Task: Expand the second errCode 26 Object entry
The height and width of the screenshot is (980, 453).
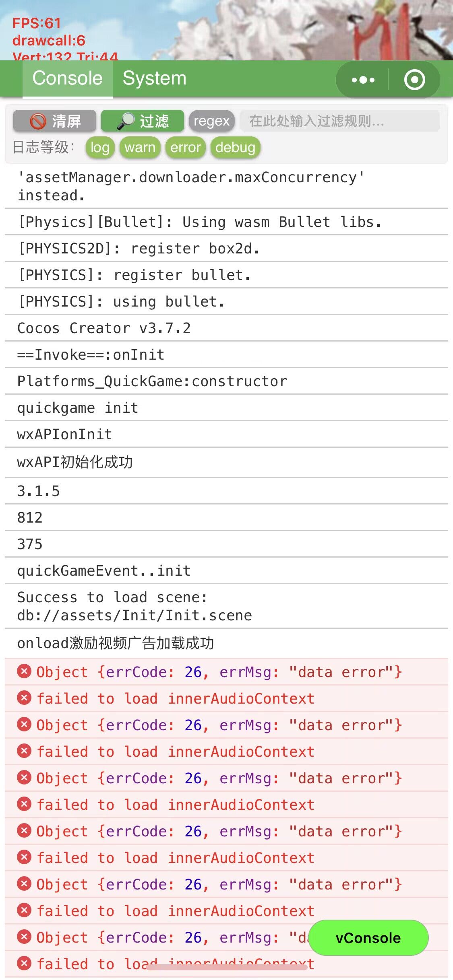Action: point(219,725)
